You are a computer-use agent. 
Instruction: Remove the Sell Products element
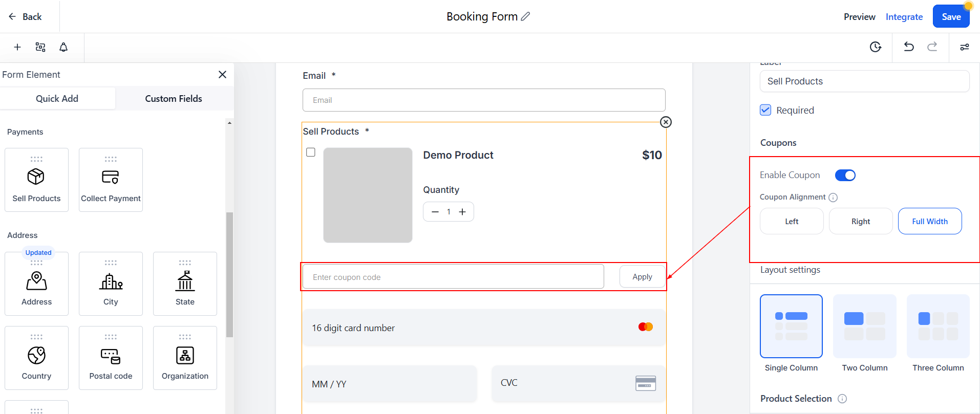click(x=666, y=122)
